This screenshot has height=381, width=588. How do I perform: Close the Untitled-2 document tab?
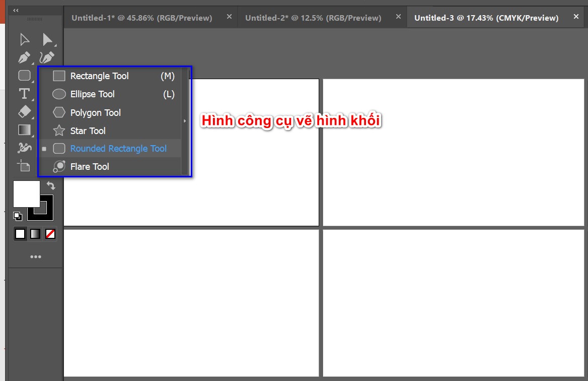(398, 17)
